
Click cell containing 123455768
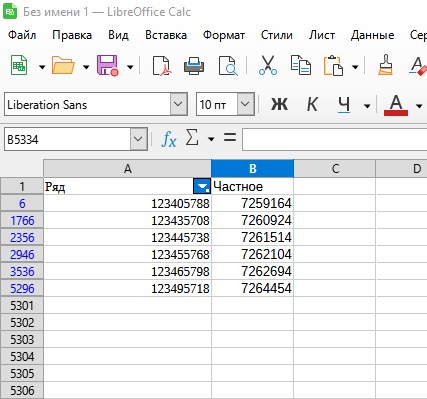(x=127, y=254)
